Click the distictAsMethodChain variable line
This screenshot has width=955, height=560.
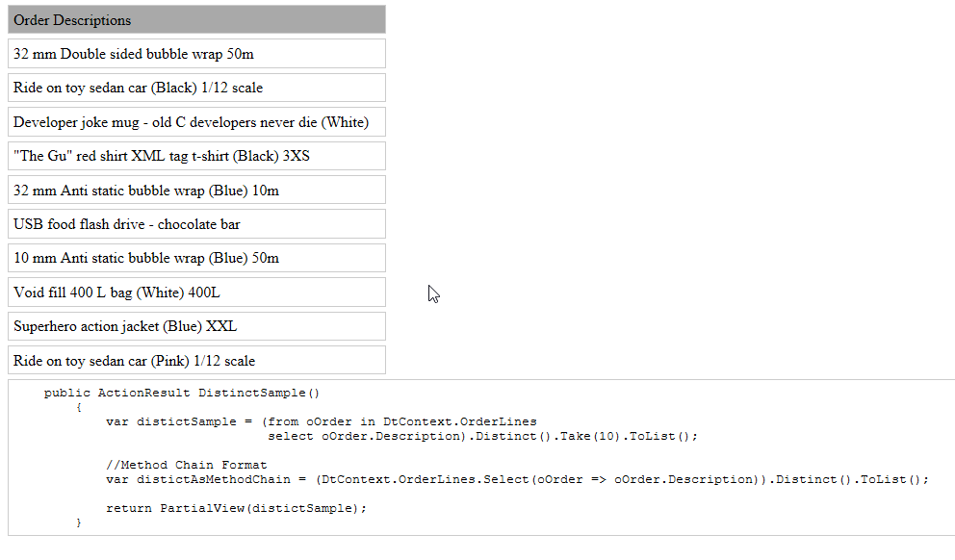517,479
